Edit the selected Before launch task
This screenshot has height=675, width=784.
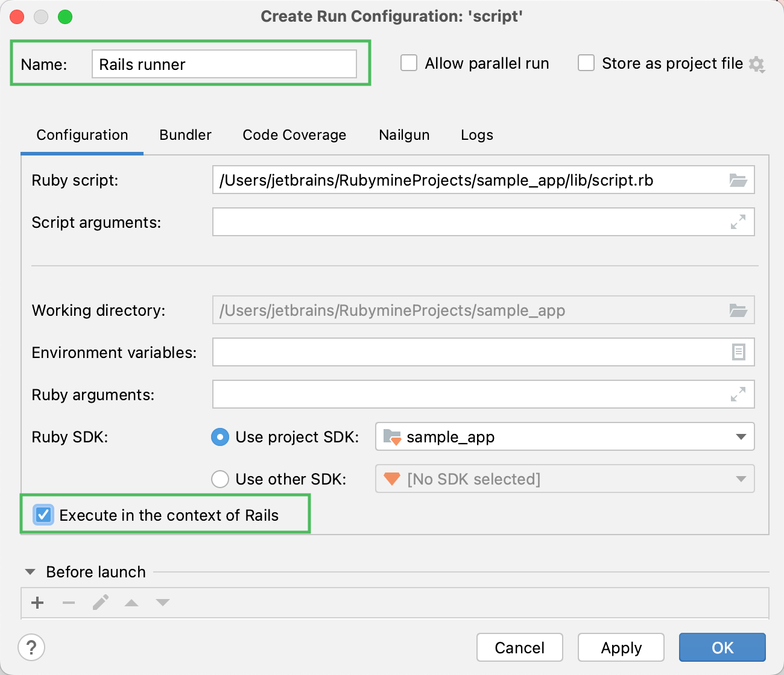pyautogui.click(x=100, y=603)
